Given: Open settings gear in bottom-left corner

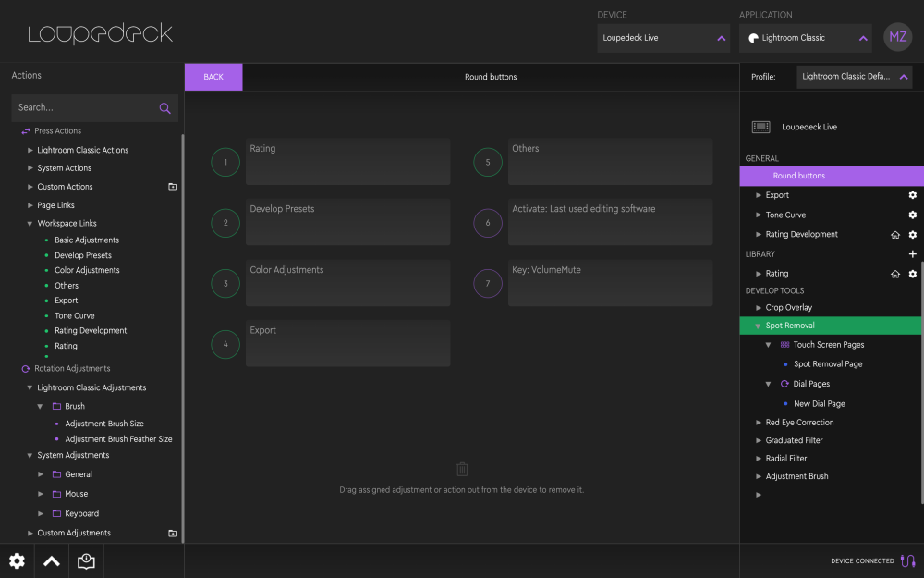Looking at the screenshot, I should point(17,561).
